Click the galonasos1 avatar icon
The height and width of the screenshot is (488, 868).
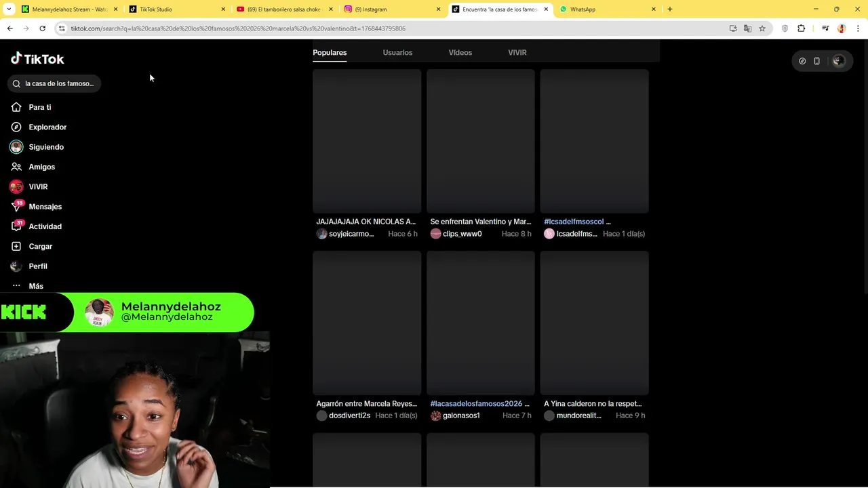click(435, 415)
